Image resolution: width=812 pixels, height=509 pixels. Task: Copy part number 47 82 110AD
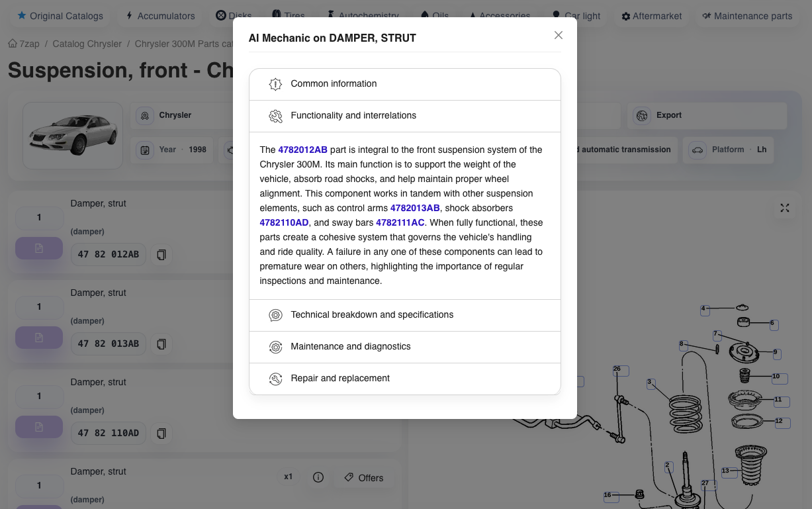[161, 434]
